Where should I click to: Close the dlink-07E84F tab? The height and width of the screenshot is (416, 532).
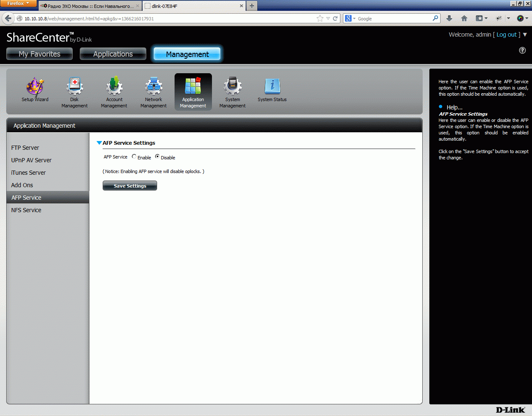[x=241, y=6]
